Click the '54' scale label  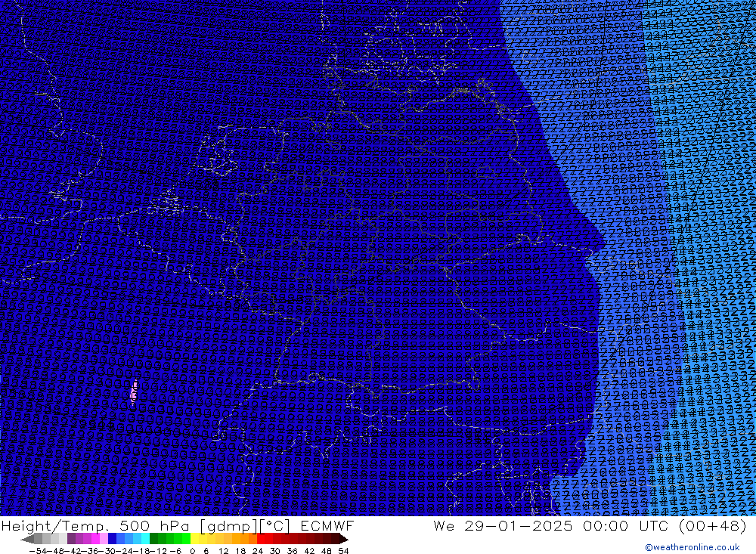point(343,551)
